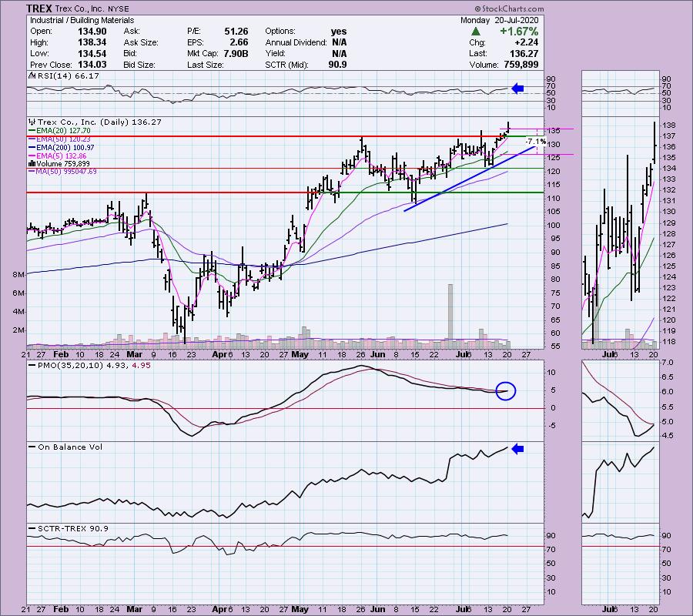693x616 pixels.
Task: Click the chart-style icon beside the RSI(14) label
Action: (x=32, y=76)
